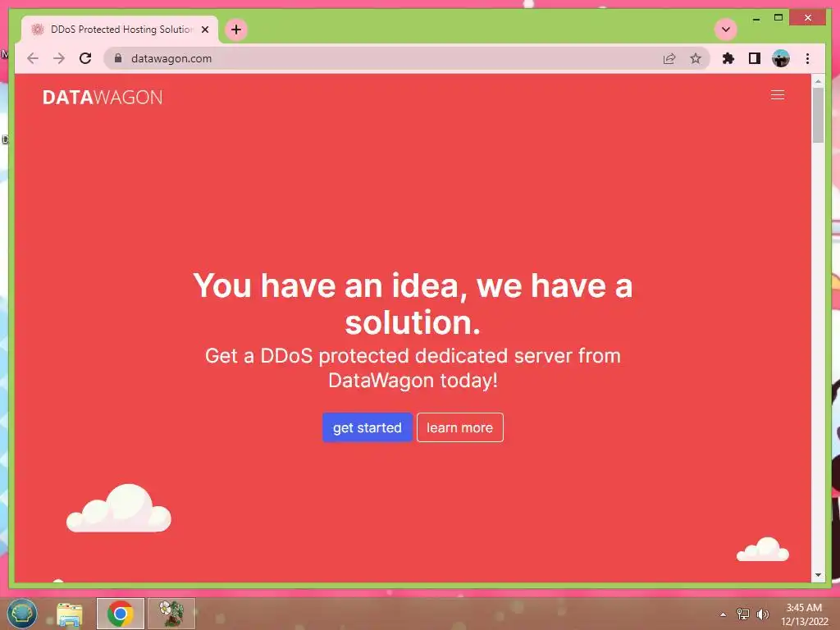This screenshot has width=840, height=630.
Task: Click the learn more button
Action: (459, 427)
